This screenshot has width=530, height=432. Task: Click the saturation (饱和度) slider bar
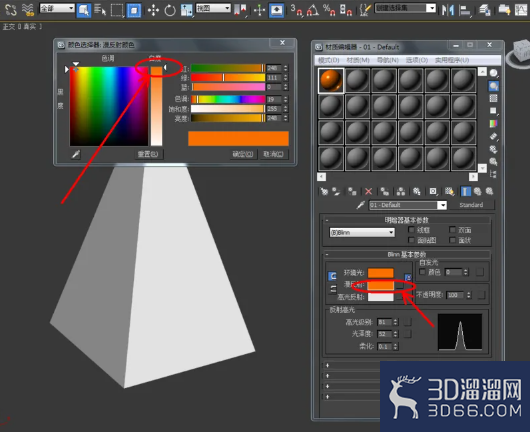click(x=228, y=109)
